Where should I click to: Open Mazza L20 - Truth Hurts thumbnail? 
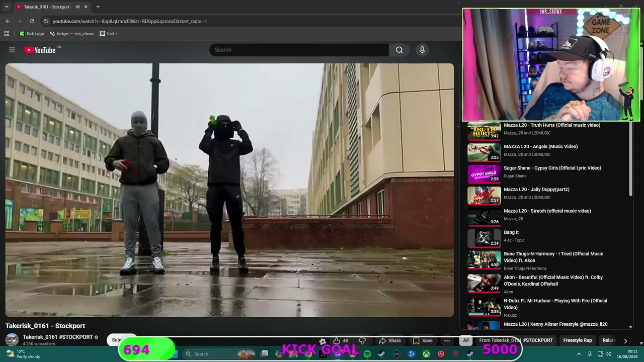coord(484,131)
